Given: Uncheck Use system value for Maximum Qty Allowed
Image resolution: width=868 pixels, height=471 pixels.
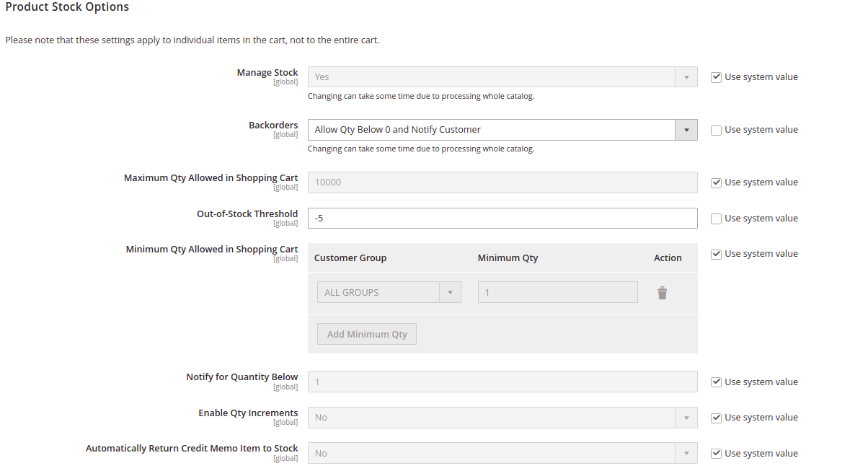Looking at the screenshot, I should 716,182.
